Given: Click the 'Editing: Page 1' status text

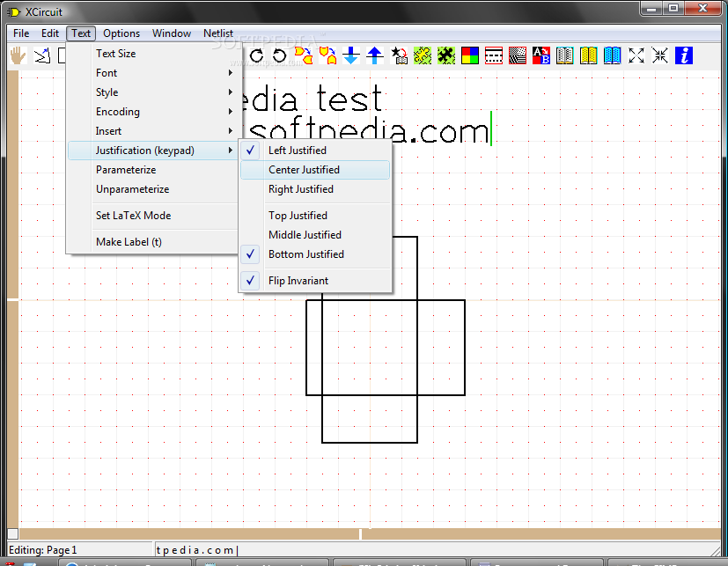Looking at the screenshot, I should point(43,550).
